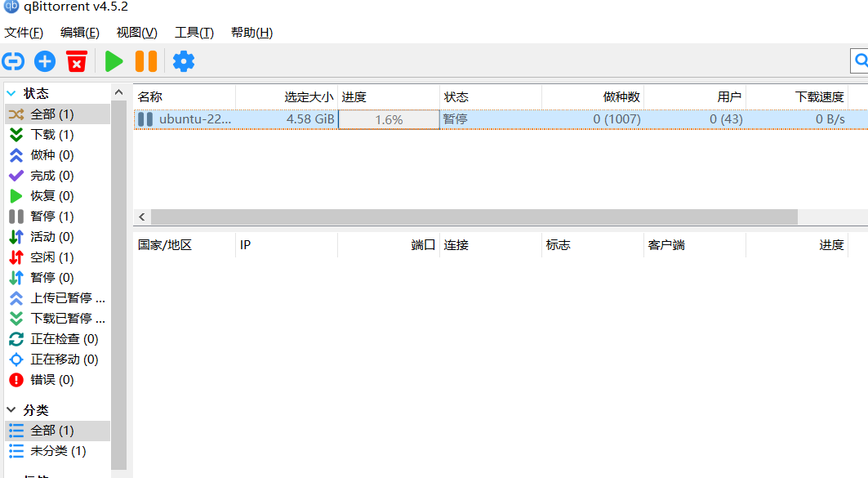This screenshot has height=478, width=868.
Task: Click the 0 B/s speed cell
Action: (x=797, y=119)
